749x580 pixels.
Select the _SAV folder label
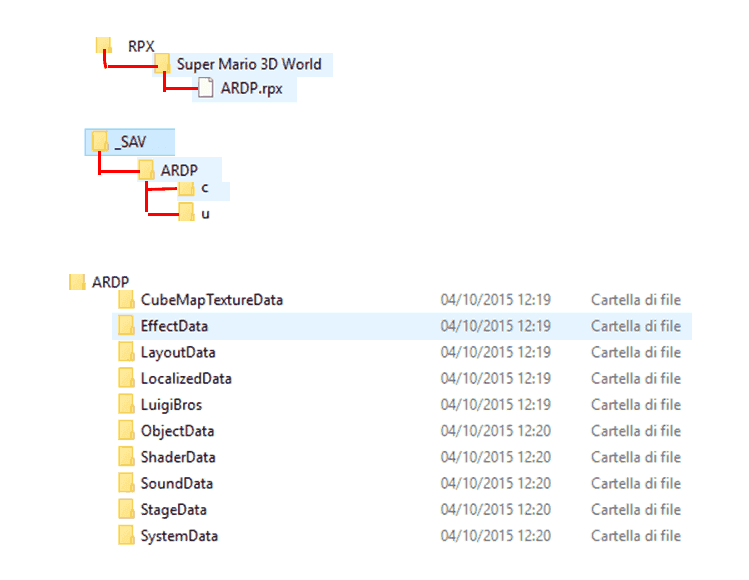coord(130,142)
